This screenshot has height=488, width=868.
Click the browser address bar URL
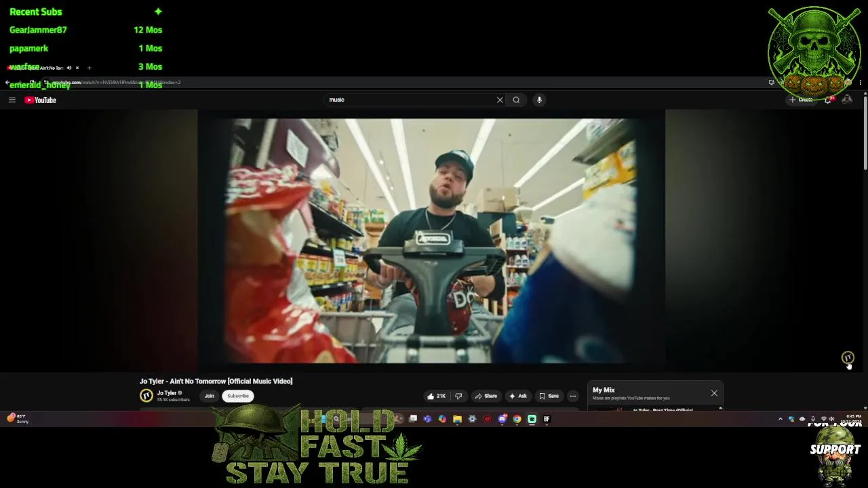point(115,83)
